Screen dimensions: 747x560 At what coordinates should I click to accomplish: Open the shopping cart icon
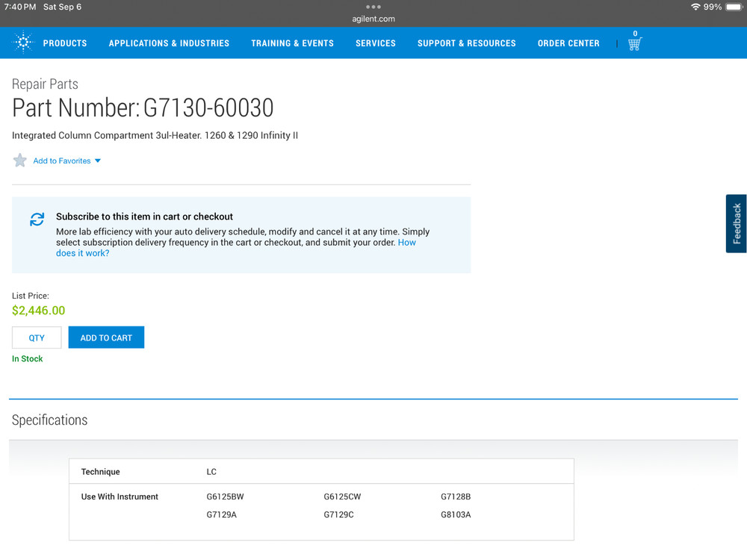[x=634, y=44]
